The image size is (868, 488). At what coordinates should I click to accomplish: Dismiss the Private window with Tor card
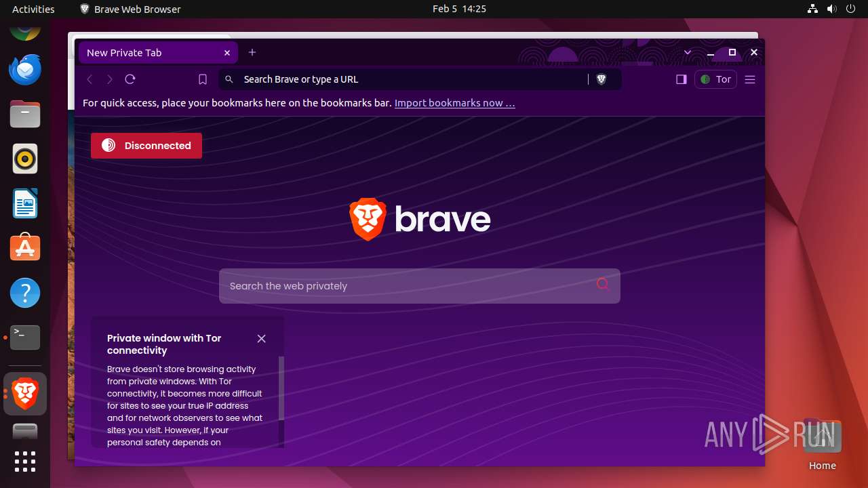coord(261,338)
